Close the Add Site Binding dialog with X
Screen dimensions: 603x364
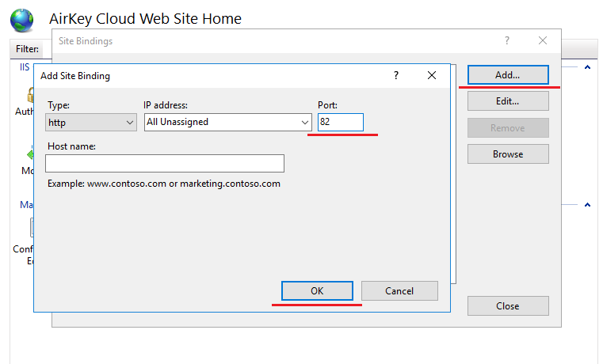432,76
